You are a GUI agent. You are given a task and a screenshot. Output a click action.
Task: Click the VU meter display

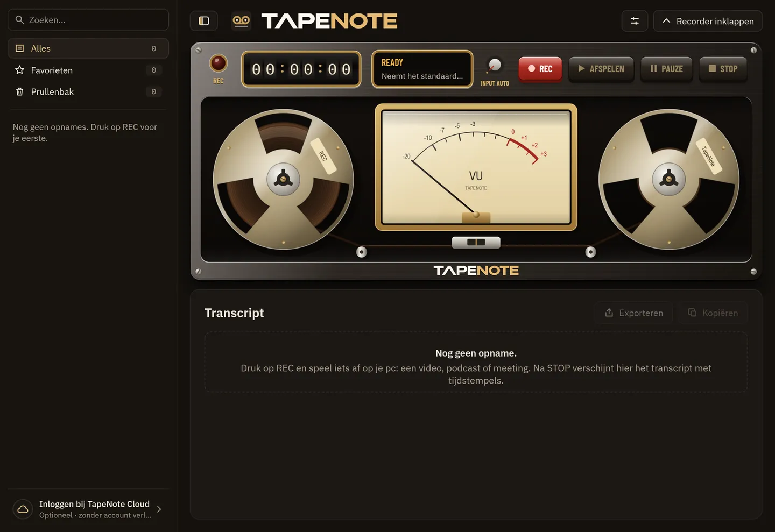pyautogui.click(x=476, y=167)
